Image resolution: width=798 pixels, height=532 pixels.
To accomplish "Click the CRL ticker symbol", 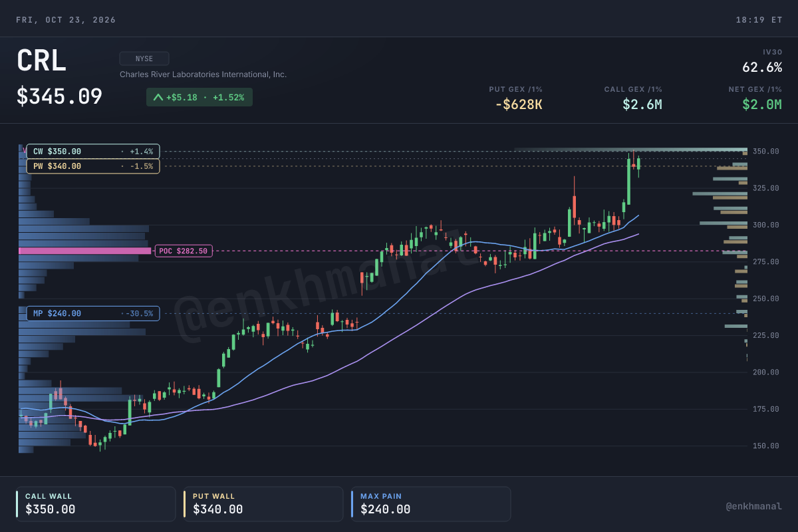I will (x=41, y=61).
